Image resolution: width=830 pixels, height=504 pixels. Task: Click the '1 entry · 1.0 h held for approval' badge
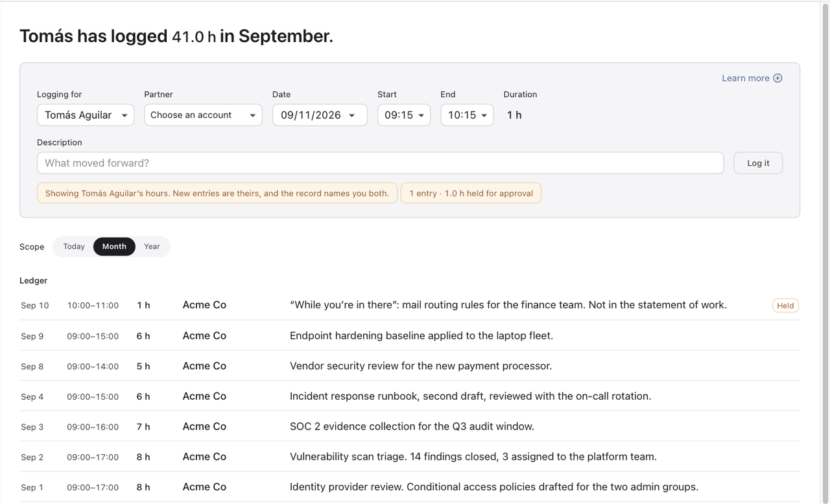click(471, 193)
